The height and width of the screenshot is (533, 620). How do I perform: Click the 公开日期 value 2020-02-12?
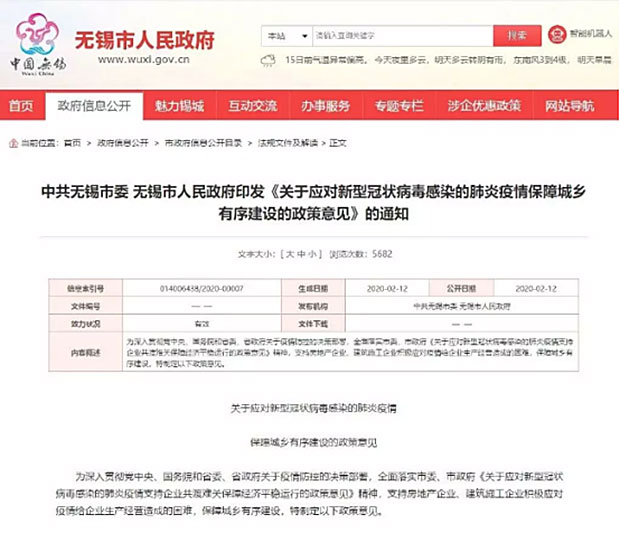[536, 289]
